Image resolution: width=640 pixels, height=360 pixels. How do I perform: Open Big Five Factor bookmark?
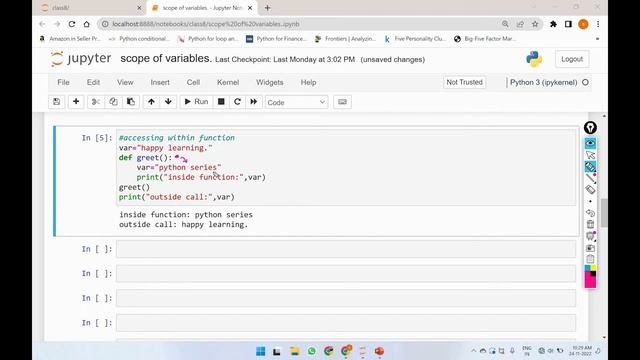point(485,39)
